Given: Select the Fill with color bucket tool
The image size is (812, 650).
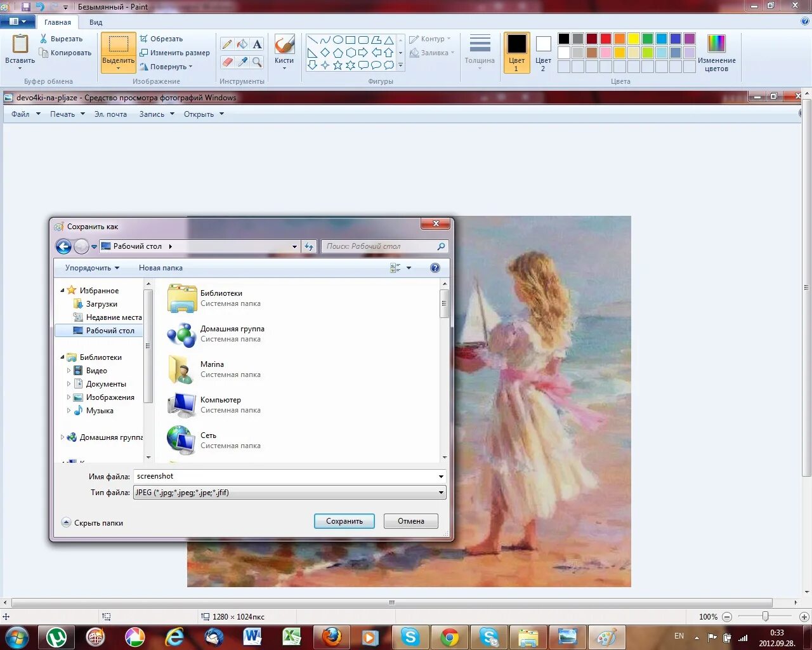Looking at the screenshot, I should [x=242, y=44].
